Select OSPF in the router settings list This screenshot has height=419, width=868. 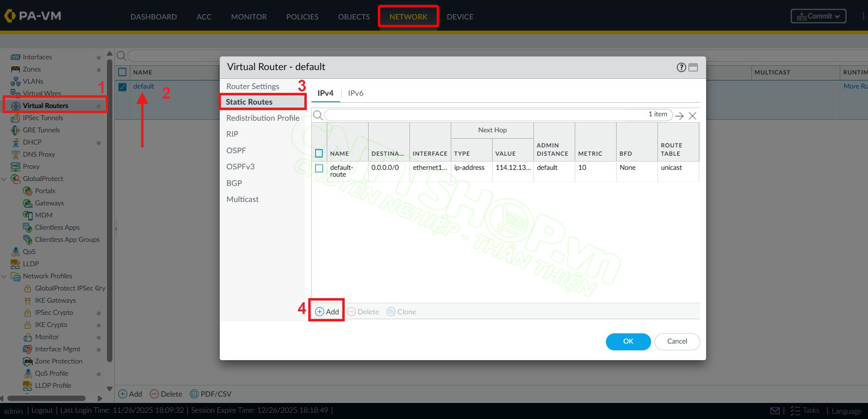pyautogui.click(x=236, y=150)
